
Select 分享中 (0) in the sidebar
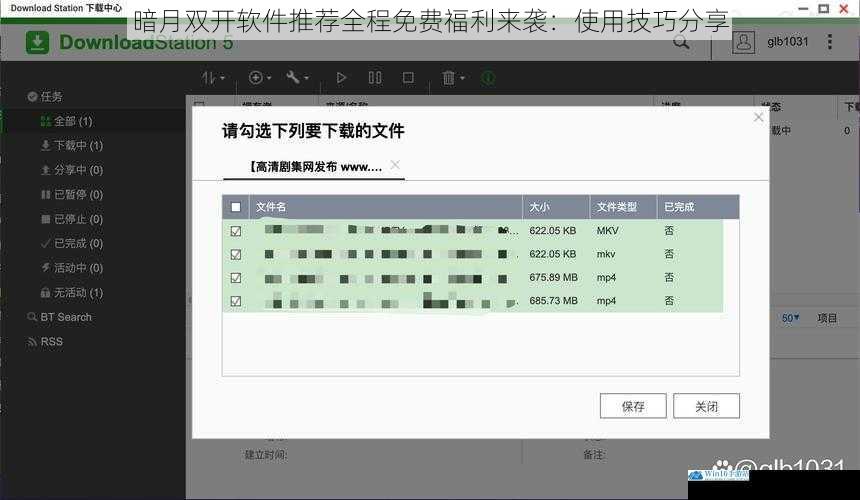(x=72, y=170)
